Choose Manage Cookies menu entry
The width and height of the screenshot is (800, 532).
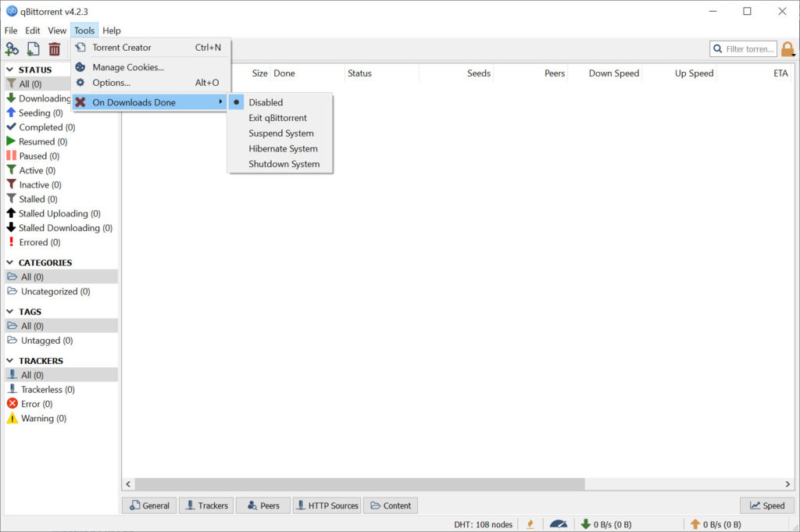(x=151, y=67)
